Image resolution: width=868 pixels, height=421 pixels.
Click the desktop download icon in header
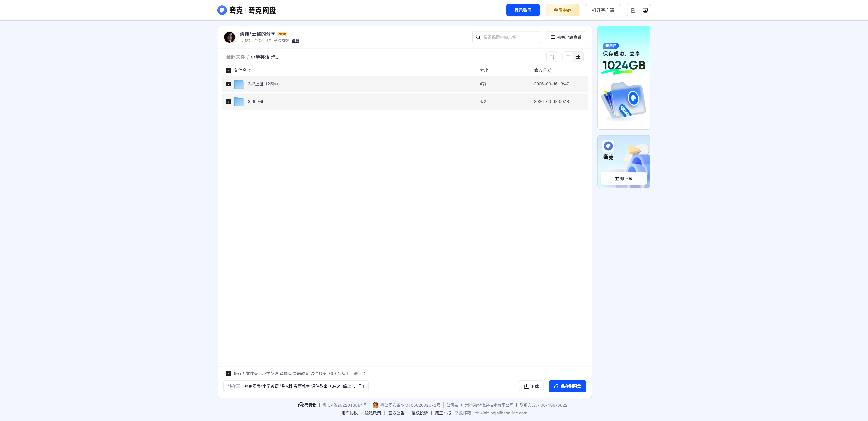point(645,10)
